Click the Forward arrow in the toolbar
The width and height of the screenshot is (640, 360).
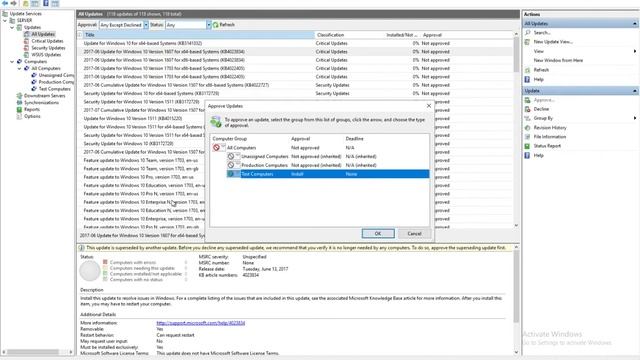point(14,3)
